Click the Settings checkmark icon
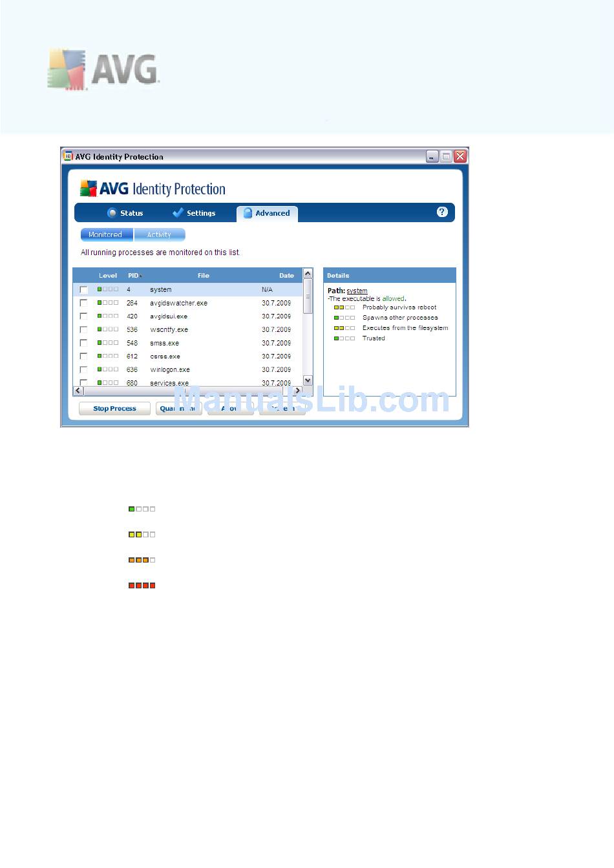 click(178, 212)
